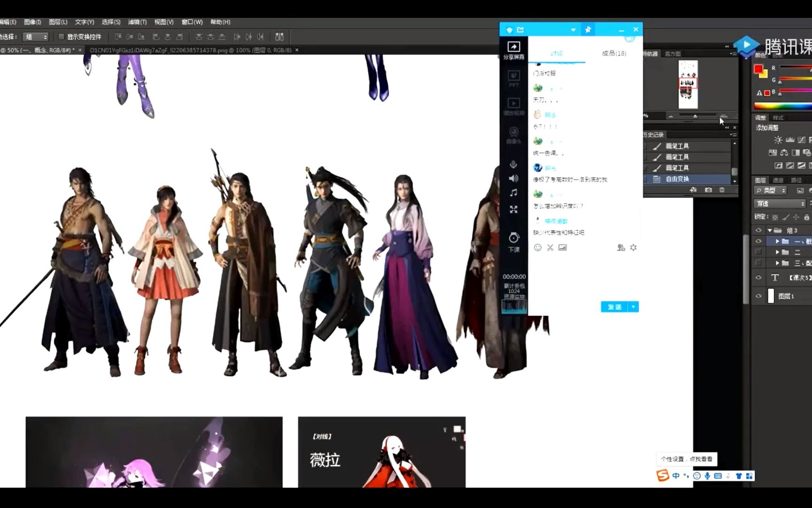Click the align top edges icon
Image resolution: width=812 pixels, height=508 pixels.
[x=118, y=37]
